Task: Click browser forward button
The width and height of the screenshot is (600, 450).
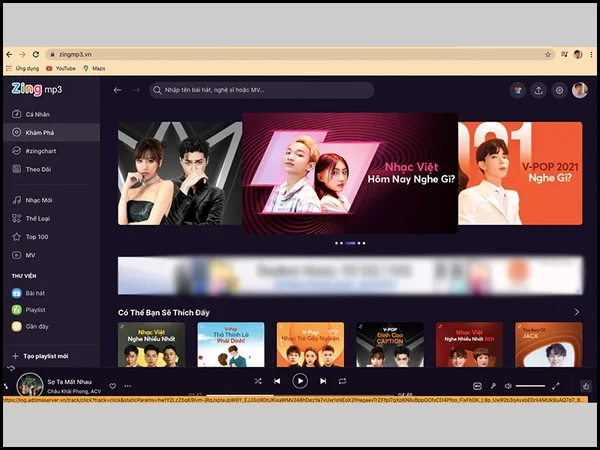Action: 23,54
